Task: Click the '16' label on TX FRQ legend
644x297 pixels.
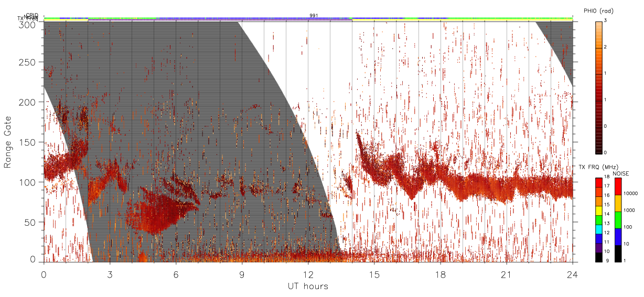Action: click(607, 195)
